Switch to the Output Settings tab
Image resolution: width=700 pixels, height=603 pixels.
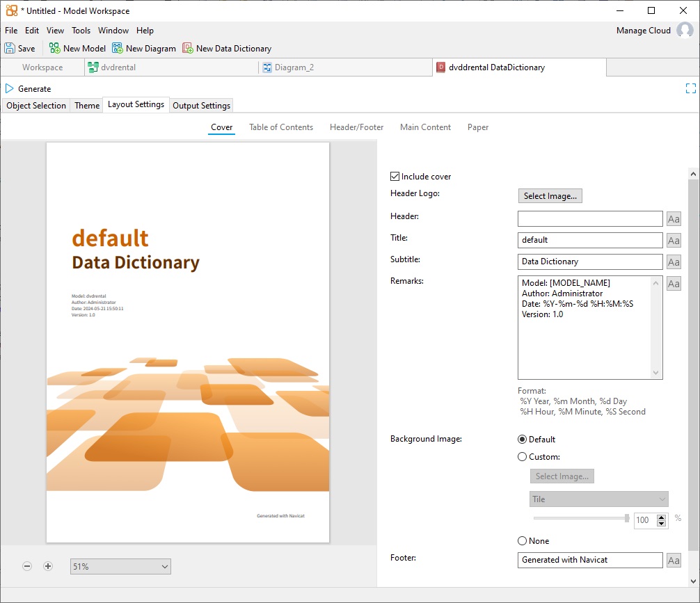(201, 105)
